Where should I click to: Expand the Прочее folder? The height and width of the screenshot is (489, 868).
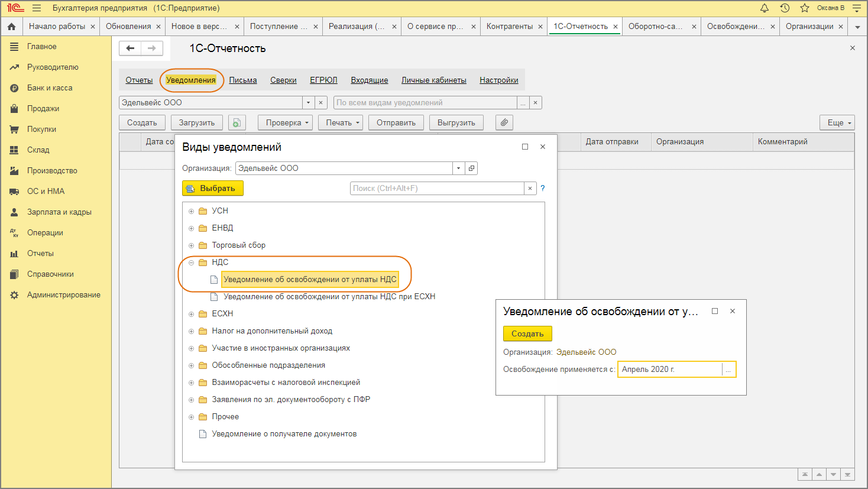[x=191, y=417]
